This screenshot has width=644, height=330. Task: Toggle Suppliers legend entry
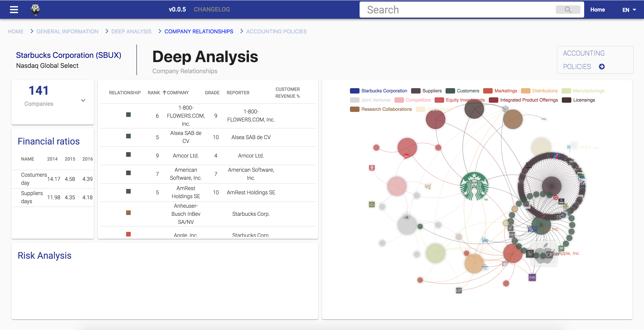(x=426, y=91)
